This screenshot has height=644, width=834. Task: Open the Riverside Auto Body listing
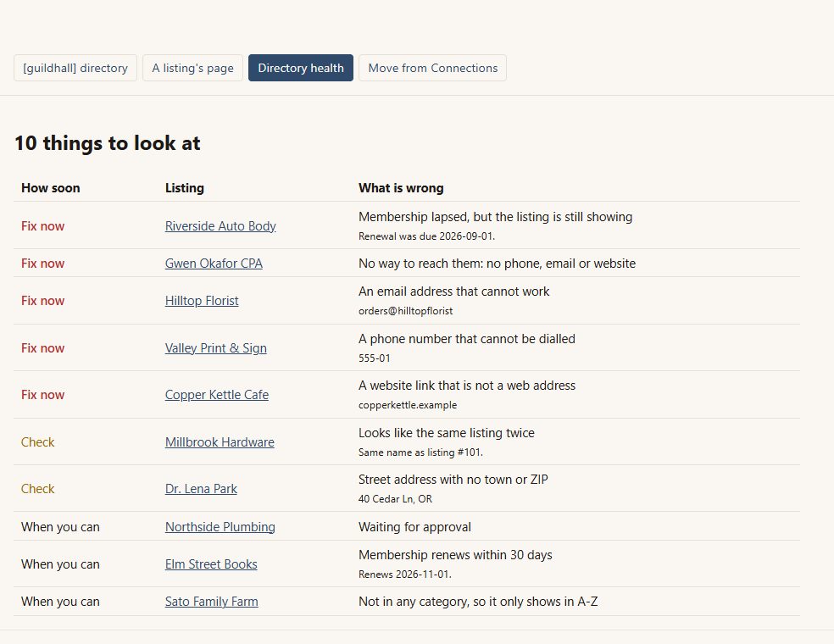click(x=220, y=226)
